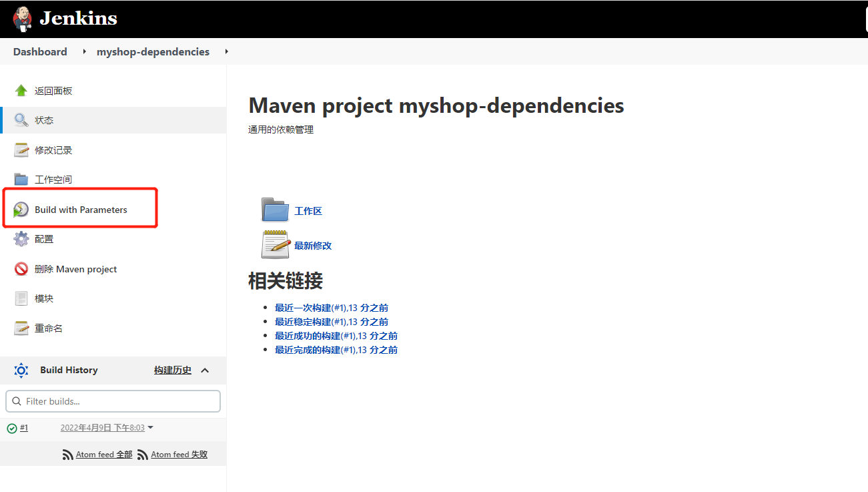
Task: Select 重命名 in the sidebar
Action: [49, 328]
